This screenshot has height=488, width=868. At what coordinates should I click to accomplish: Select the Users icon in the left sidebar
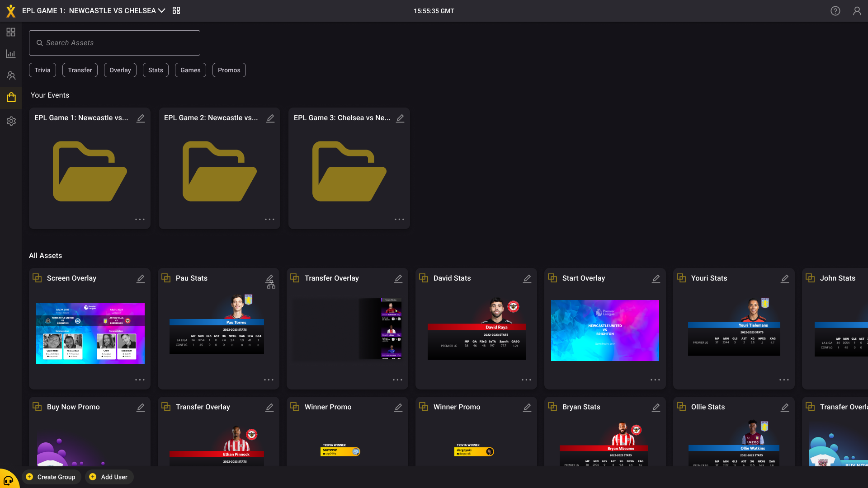tap(11, 75)
